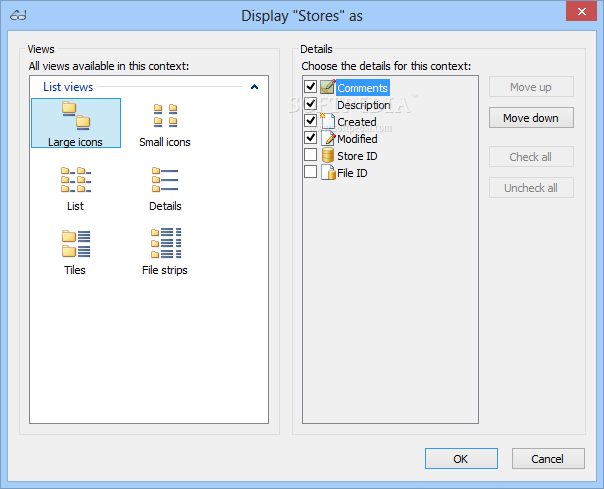This screenshot has width=604, height=489.
Task: Click the Move down button
Action: [x=531, y=118]
